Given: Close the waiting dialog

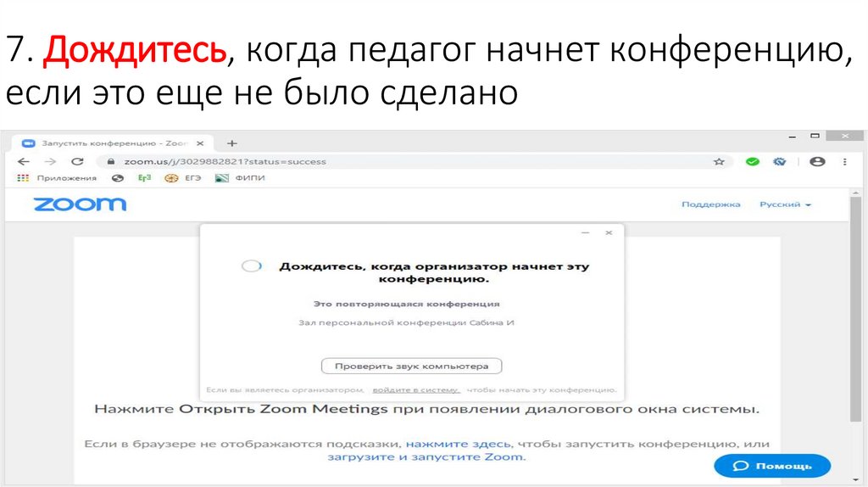Looking at the screenshot, I should pos(609,232).
